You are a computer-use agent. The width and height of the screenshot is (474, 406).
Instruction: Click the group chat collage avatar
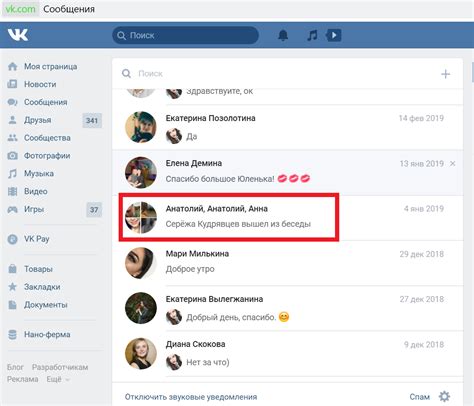(141, 218)
